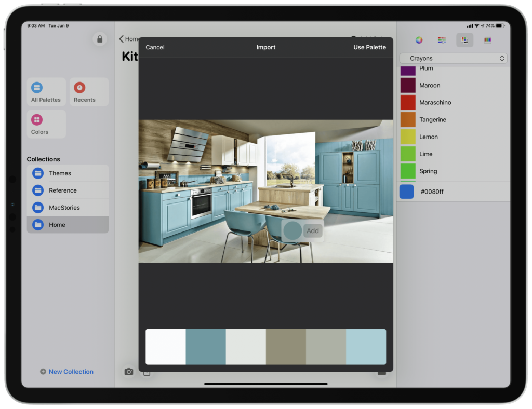Open the Recents tile
Image resolution: width=532 pixels, height=409 pixels.
click(89, 92)
